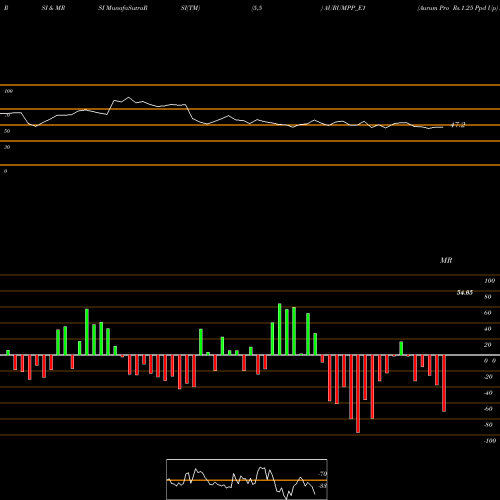Click the 'AURUMPP_E1' symbol text
This screenshot has width=500, height=500.
pyautogui.click(x=344, y=8)
